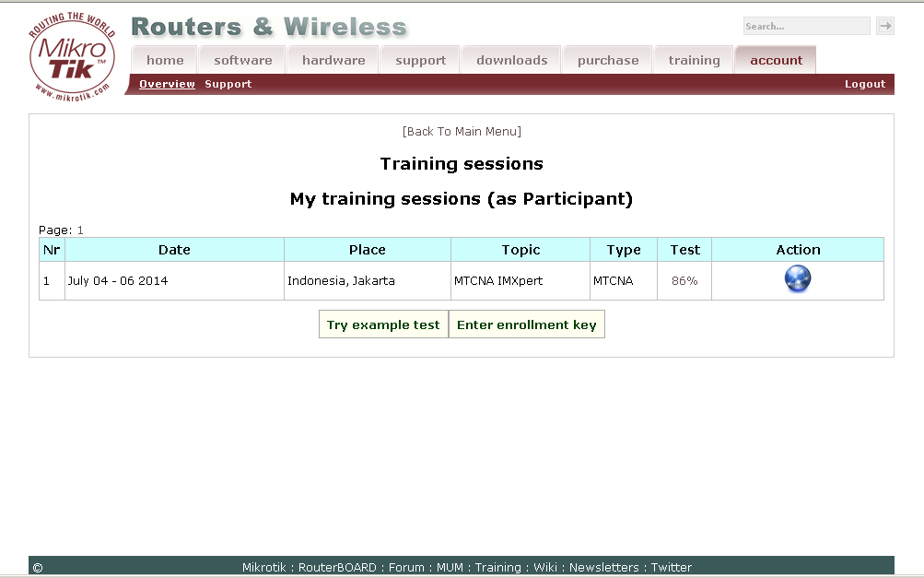This screenshot has height=578, width=924.
Task: Click the Topic column header
Action: tap(520, 250)
